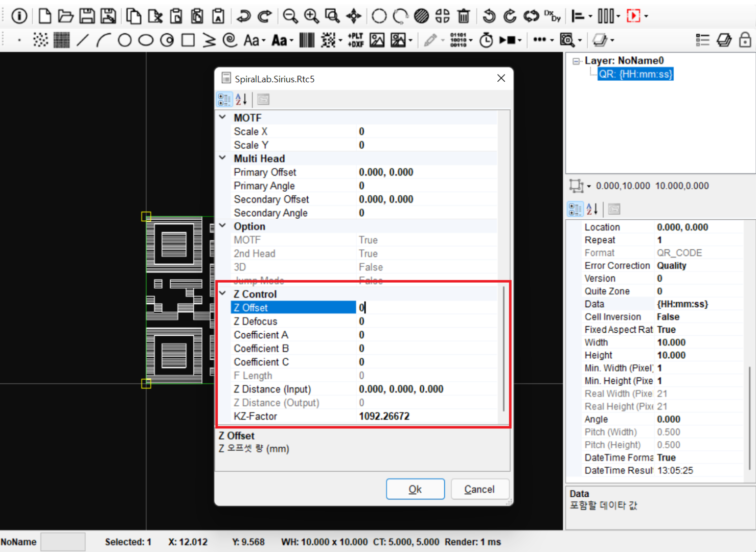Image resolution: width=756 pixels, height=552 pixels.
Task: Open the info/about icon in top toolbar
Action: 19,16
